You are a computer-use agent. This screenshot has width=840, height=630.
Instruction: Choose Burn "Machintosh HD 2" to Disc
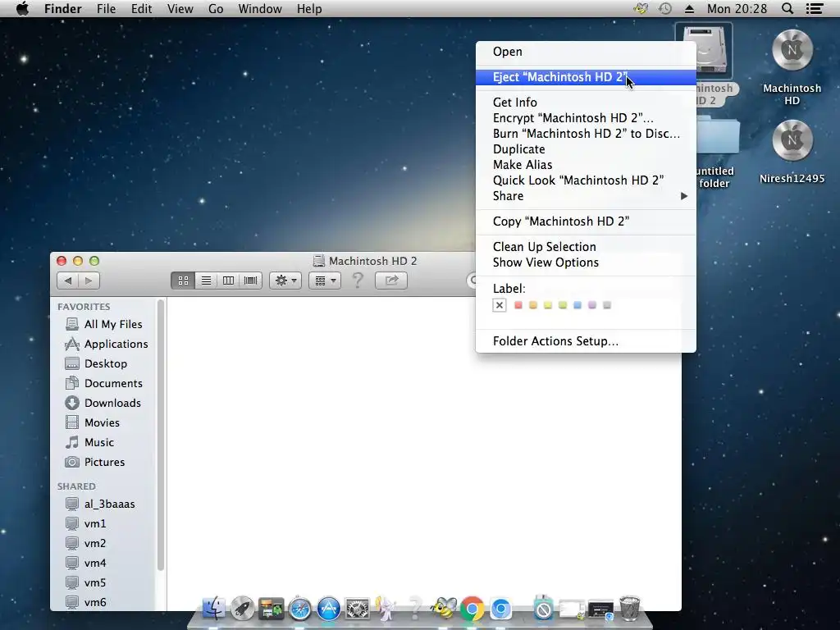click(586, 134)
